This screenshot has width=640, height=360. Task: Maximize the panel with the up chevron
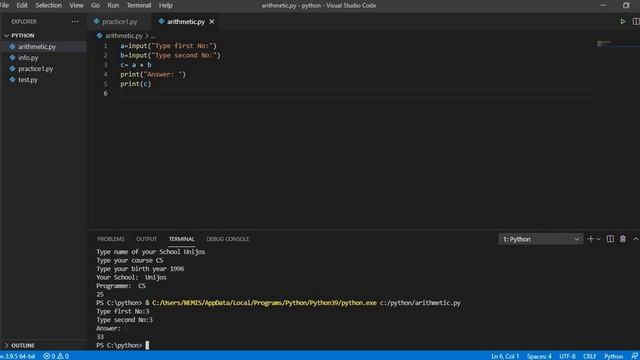636,239
